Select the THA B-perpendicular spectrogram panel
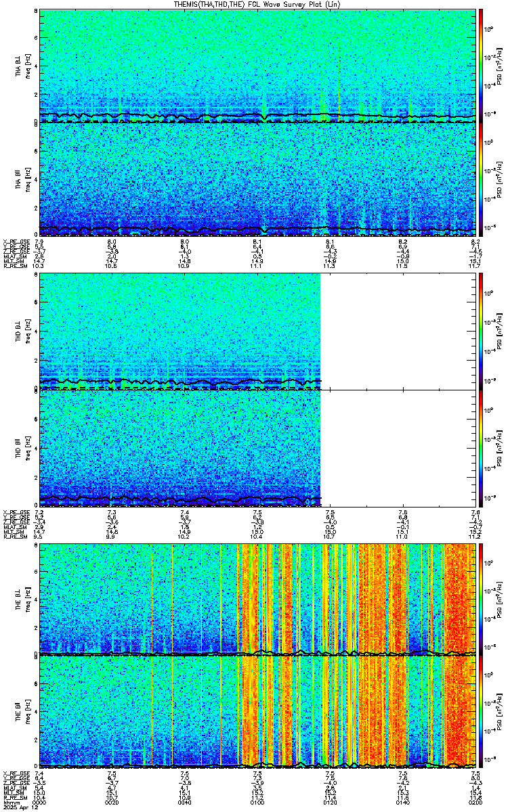This screenshot has width=508, height=812. coord(258,66)
